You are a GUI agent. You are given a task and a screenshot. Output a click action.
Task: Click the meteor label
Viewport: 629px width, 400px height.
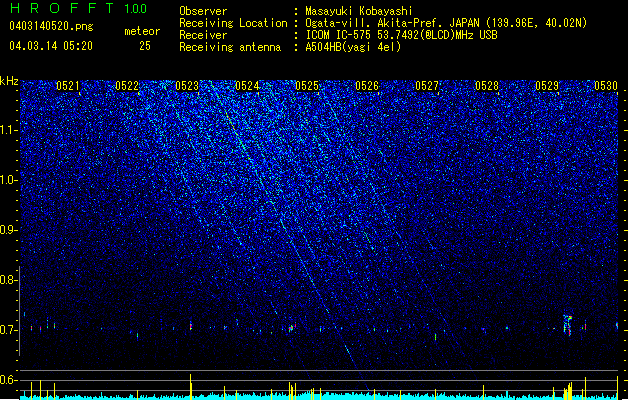[142, 31]
